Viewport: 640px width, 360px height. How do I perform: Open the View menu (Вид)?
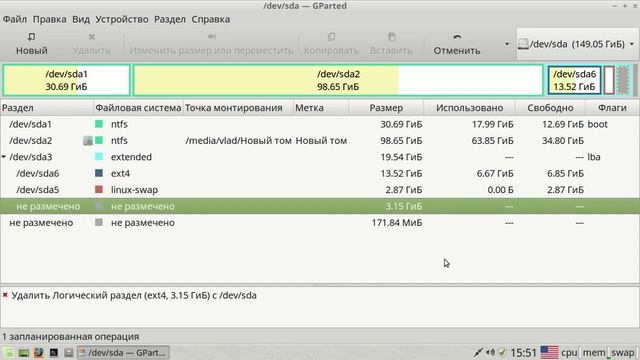tap(81, 19)
